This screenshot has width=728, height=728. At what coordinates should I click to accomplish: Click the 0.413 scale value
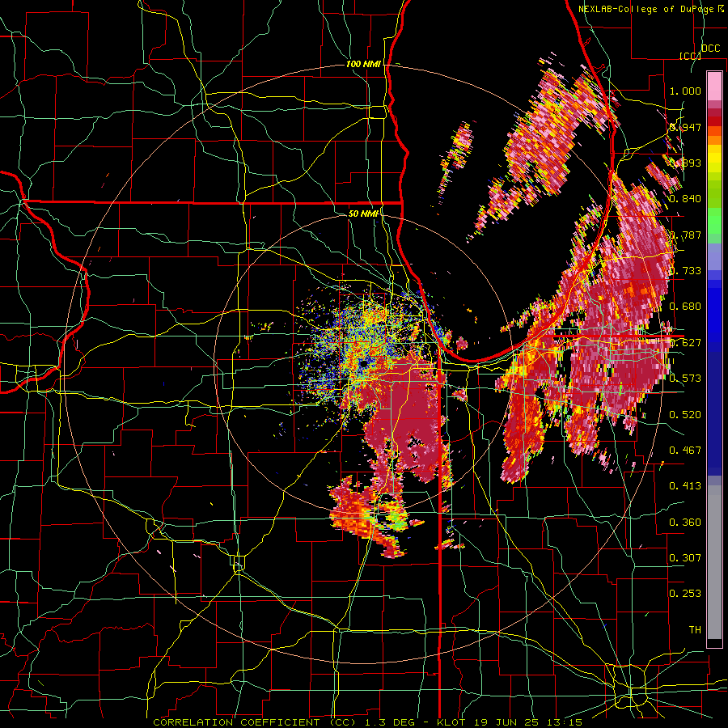tap(685, 485)
